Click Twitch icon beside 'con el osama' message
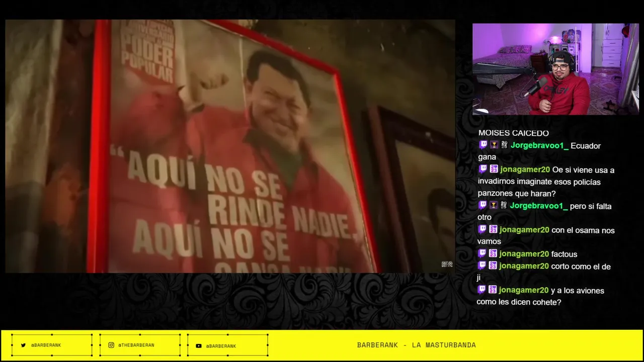This screenshot has height=362, width=644. click(482, 229)
